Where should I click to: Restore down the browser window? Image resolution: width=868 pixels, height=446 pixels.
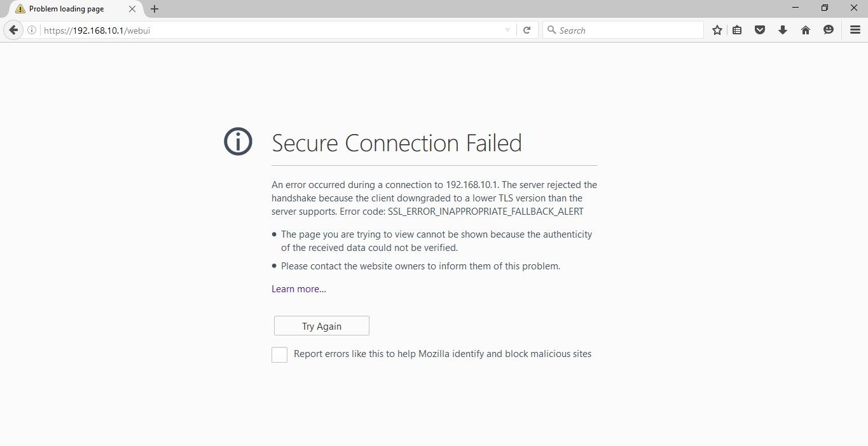825,8
